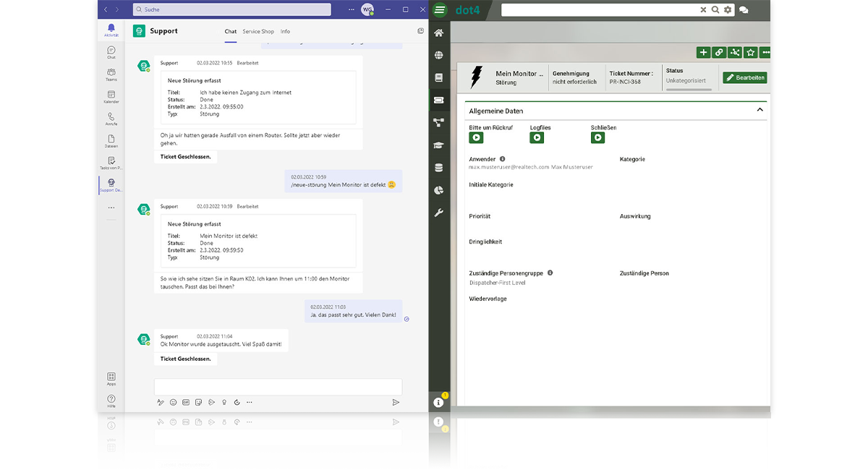Image resolution: width=868 pixels, height=470 pixels.
Task: Collapse the Allgemeine Daten section
Action: click(759, 108)
